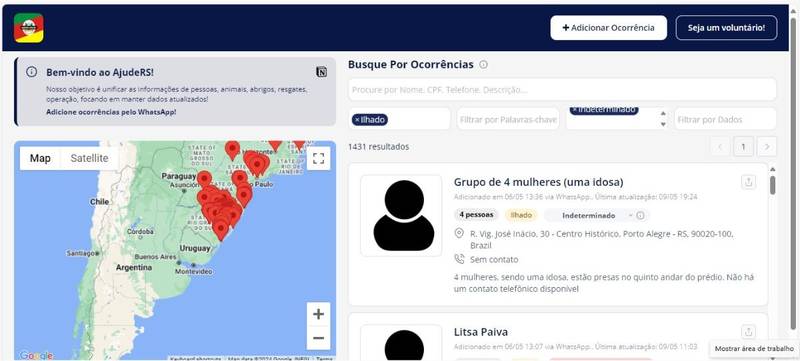Open Grupo de 4 mulheres (uma idosa) title
Image resolution: width=800 pixels, height=361 pixels.
point(538,182)
